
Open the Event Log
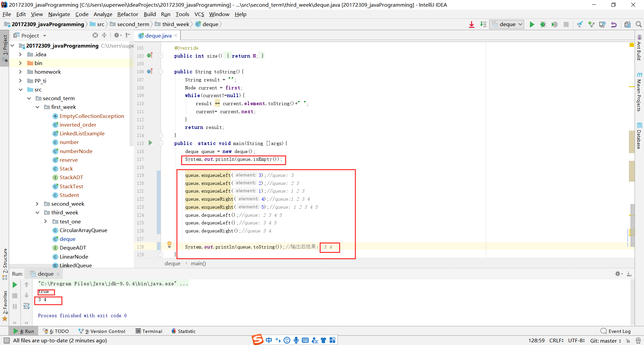click(x=616, y=331)
